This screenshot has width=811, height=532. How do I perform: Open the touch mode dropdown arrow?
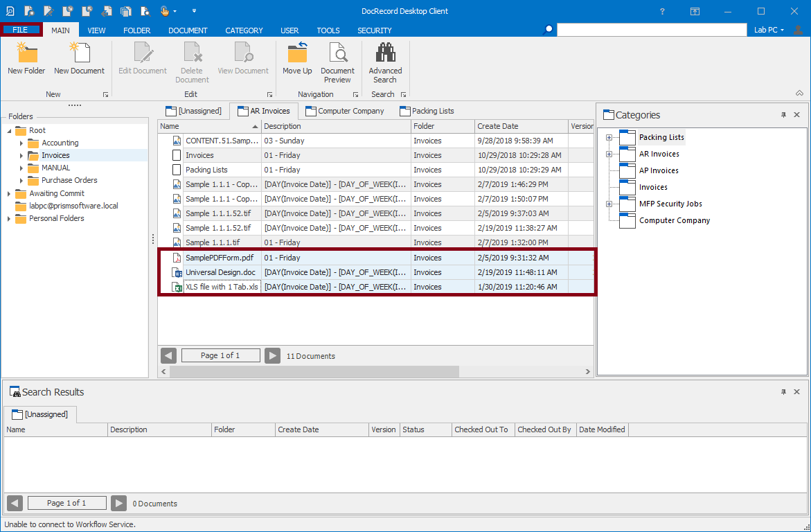pyautogui.click(x=175, y=11)
